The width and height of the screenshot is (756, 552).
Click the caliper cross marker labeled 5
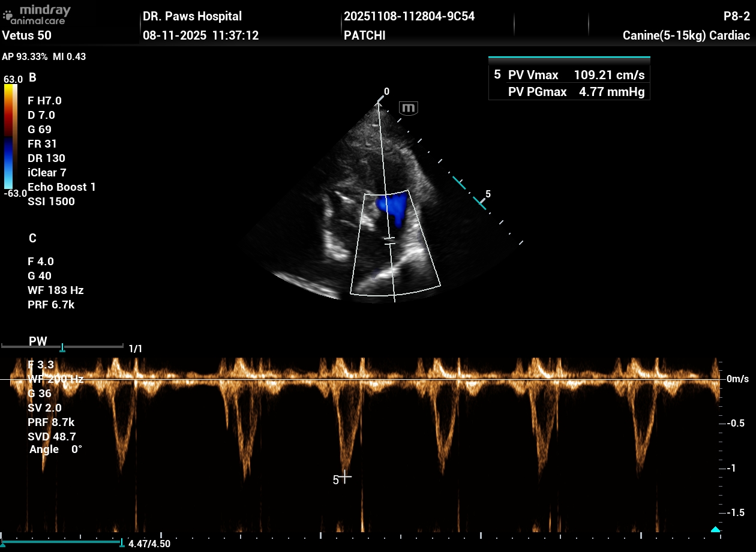click(345, 477)
